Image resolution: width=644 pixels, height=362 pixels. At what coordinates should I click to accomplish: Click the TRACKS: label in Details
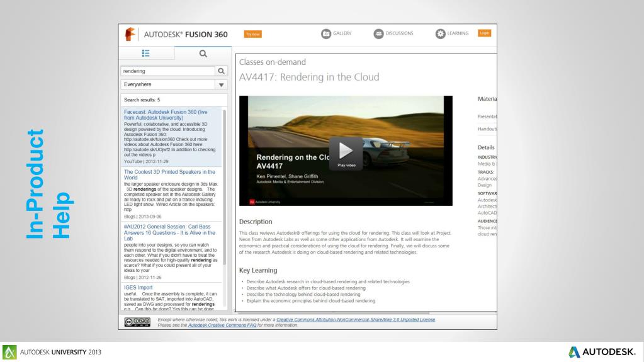point(485,172)
